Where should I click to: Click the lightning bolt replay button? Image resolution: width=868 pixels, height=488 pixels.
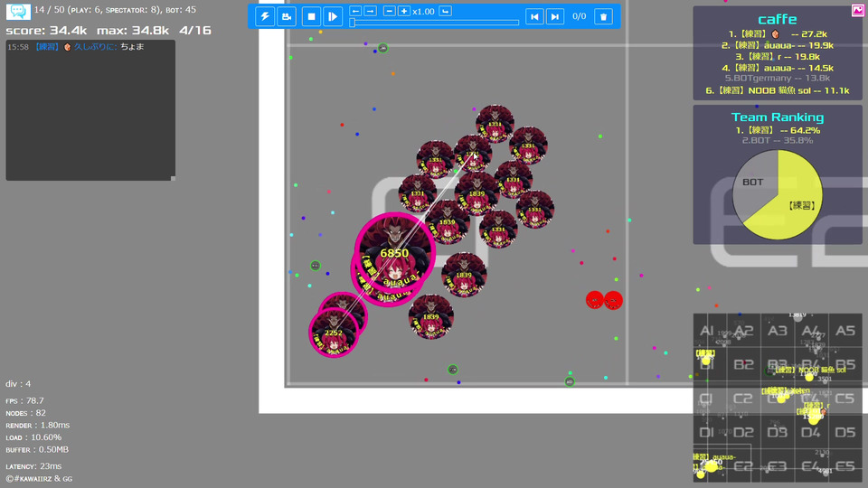265,16
